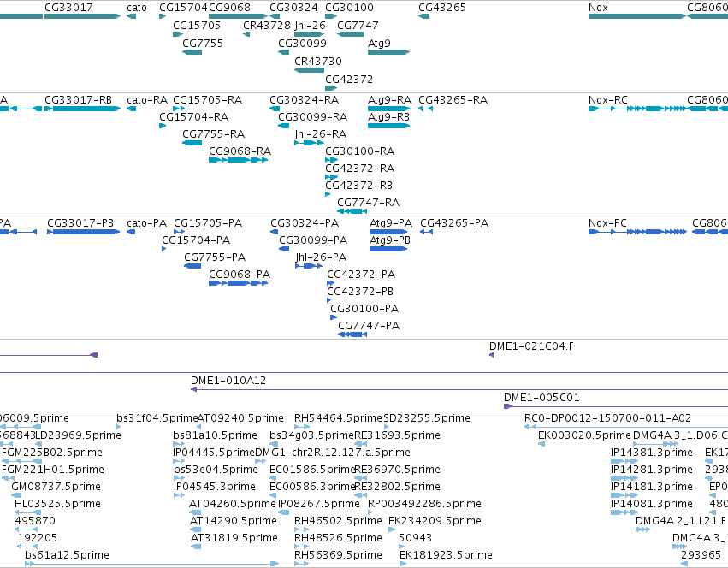
Task: Select the Nox-RC transcript label
Action: pos(607,100)
